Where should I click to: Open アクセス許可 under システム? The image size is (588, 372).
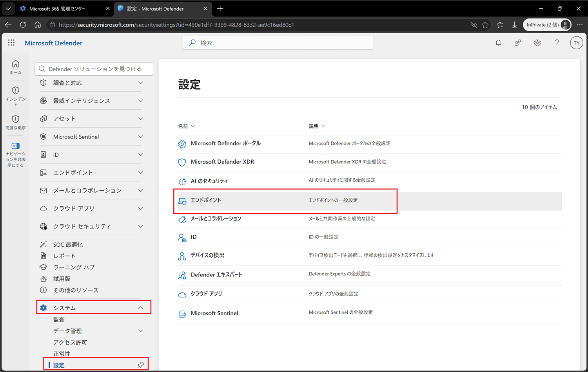[x=70, y=342]
